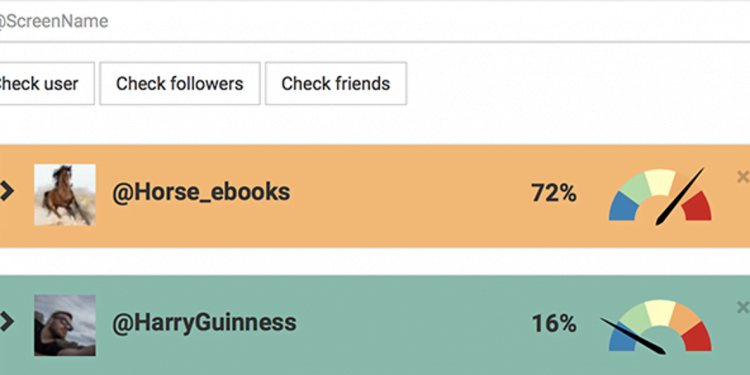Click the Check friends button
The image size is (750, 375).
pos(336,84)
